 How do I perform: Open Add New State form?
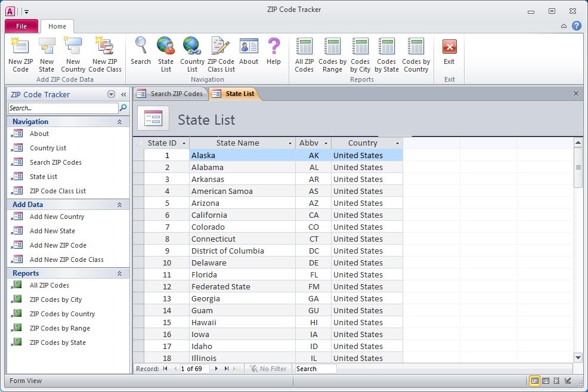click(x=52, y=231)
